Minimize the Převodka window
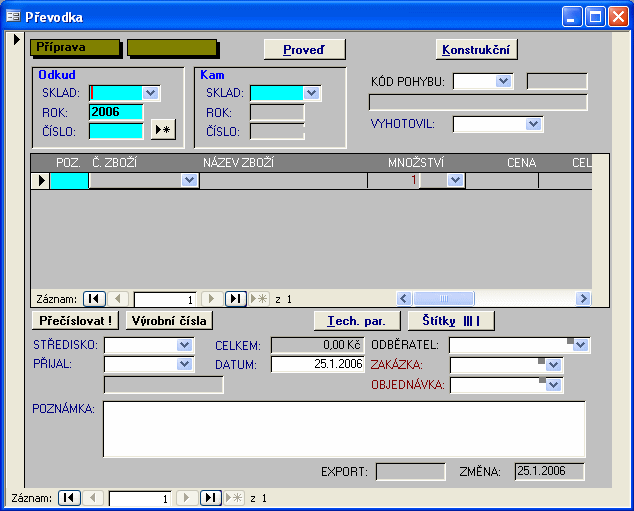The height and width of the screenshot is (511, 634). (x=572, y=17)
